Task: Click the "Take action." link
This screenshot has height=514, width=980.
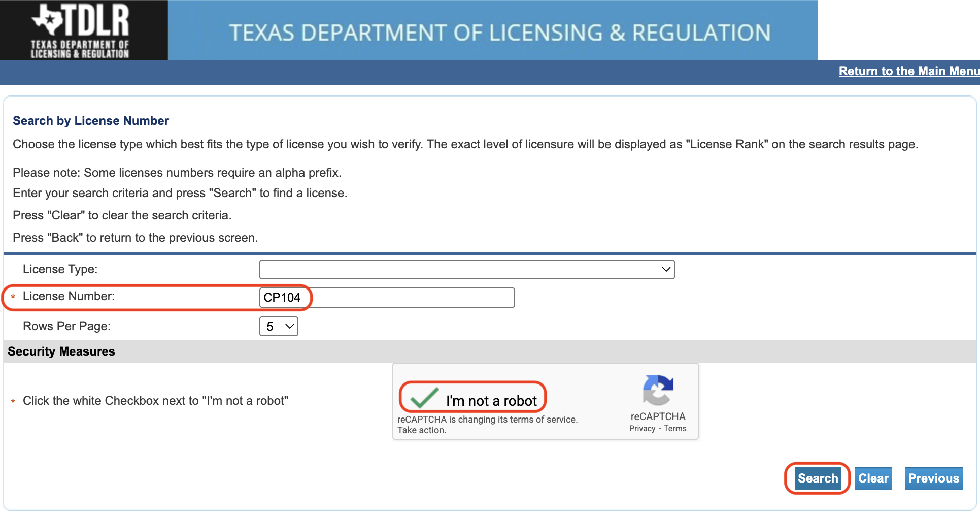Action: click(421, 430)
